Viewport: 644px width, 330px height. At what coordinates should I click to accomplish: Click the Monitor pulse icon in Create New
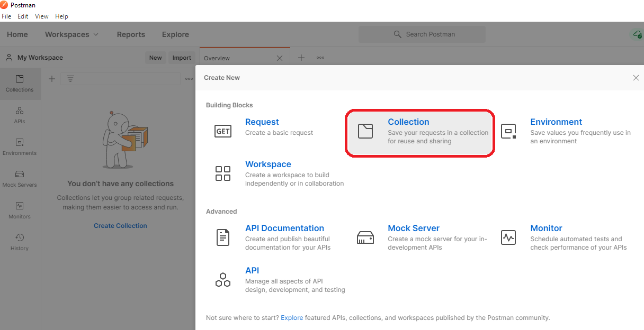coord(508,237)
